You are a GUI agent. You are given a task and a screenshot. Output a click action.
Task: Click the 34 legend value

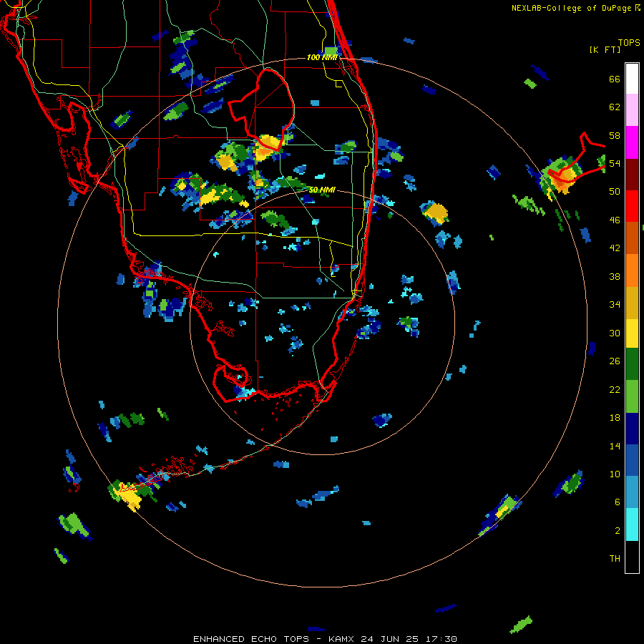pos(615,305)
